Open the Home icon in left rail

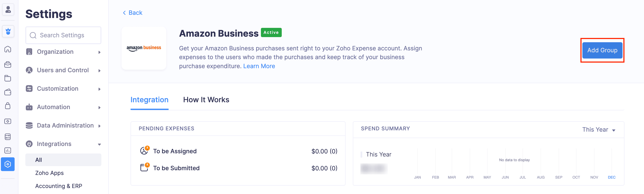8,49
